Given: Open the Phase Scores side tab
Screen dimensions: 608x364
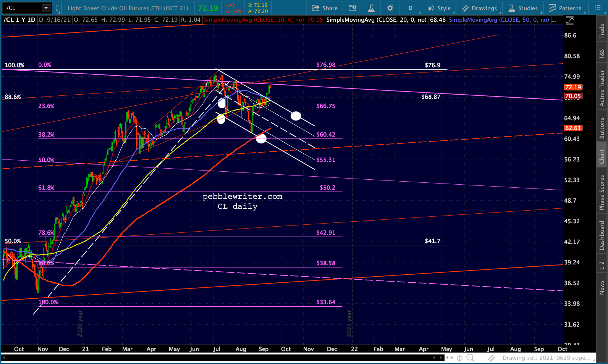Looking at the screenshot, I should [x=602, y=192].
